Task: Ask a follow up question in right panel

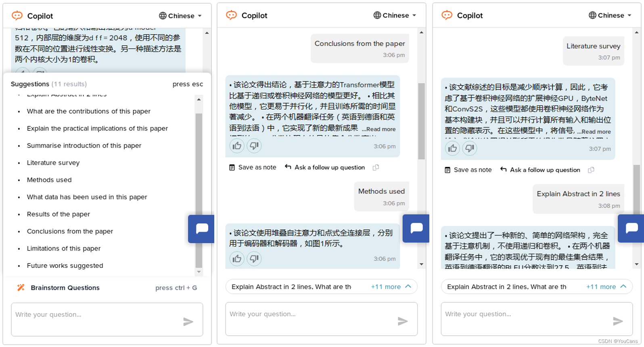Action: point(540,170)
